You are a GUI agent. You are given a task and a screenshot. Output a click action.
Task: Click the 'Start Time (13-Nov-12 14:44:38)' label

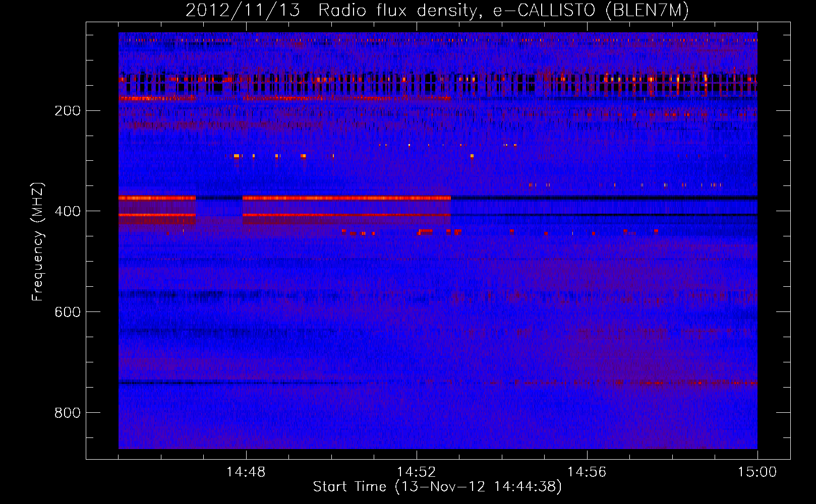coord(437,487)
